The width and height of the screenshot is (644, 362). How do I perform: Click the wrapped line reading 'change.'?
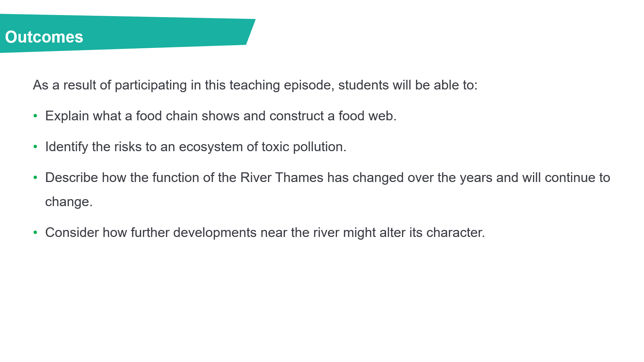tap(68, 202)
